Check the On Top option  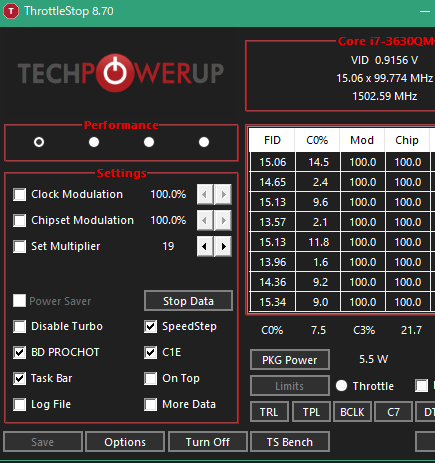click(x=150, y=378)
